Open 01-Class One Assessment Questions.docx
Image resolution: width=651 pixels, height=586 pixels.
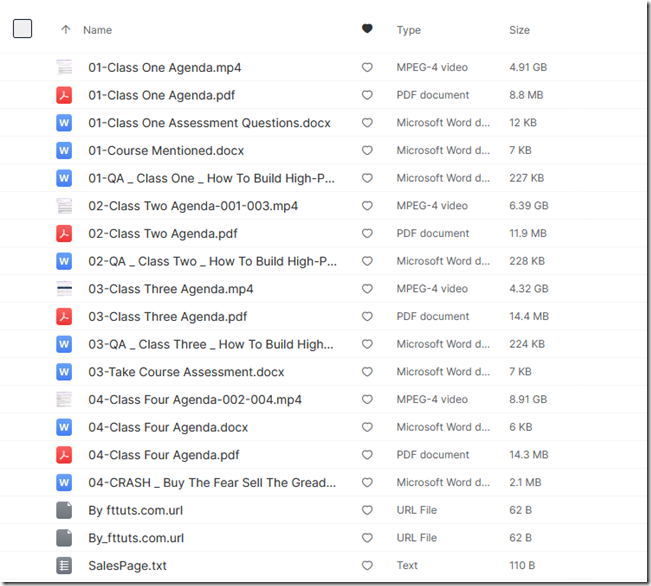point(209,123)
